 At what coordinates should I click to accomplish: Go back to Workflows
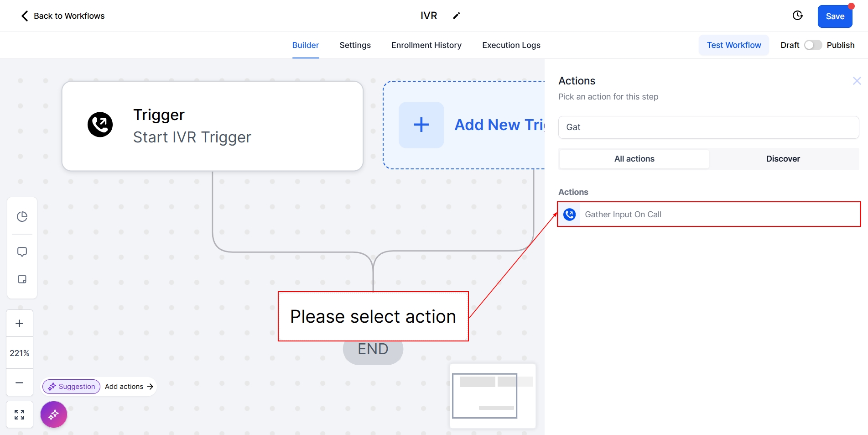(63, 16)
